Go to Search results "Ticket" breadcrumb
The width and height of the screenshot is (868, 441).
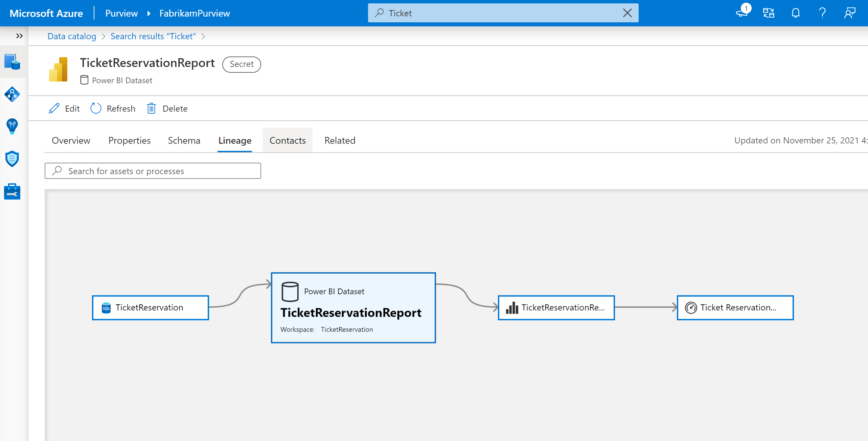153,36
